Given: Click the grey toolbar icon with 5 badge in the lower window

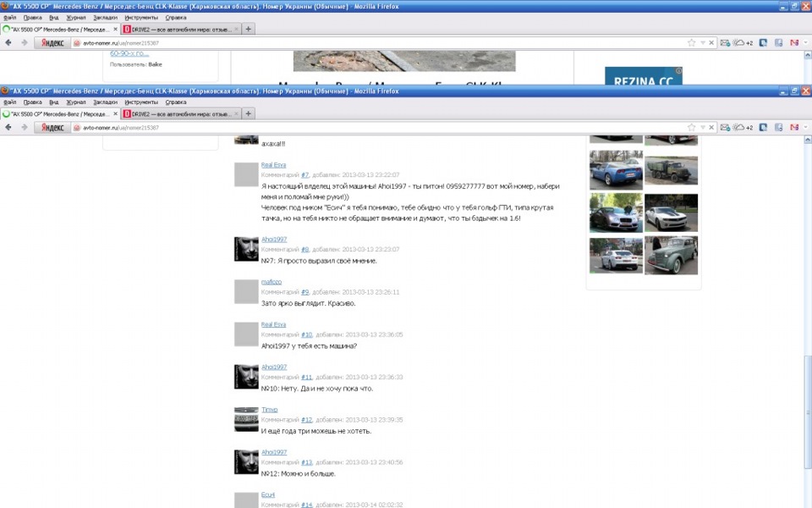Looking at the screenshot, I should coord(778,127).
